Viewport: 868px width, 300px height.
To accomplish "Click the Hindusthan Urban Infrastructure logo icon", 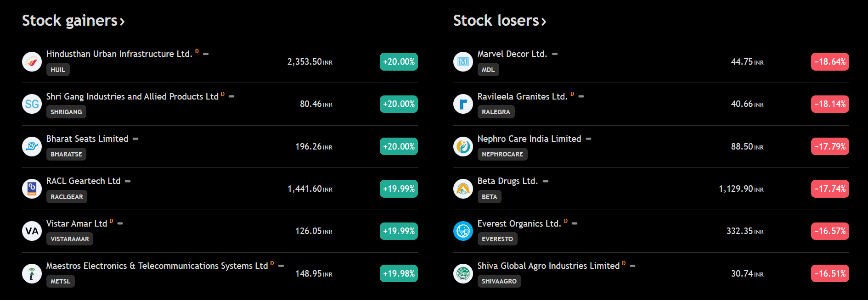I will click(32, 61).
